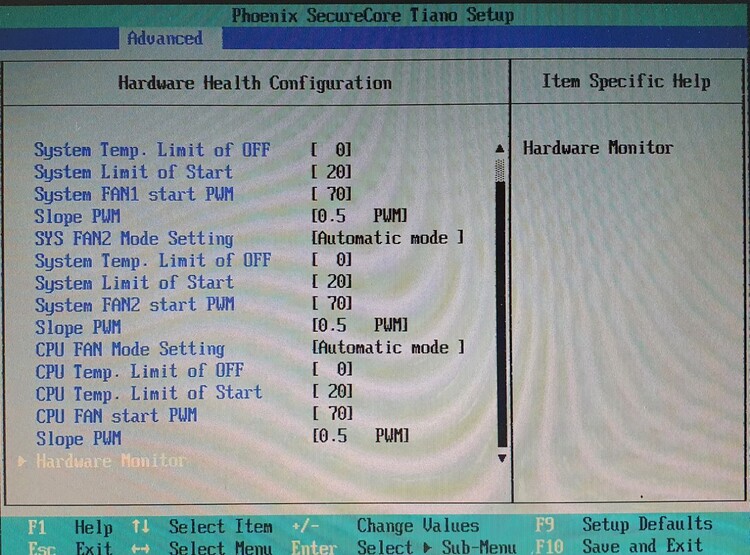Screen dimensions: 750x555
Task: Click the +/- Change Values hint
Action: pyautogui.click(x=385, y=526)
